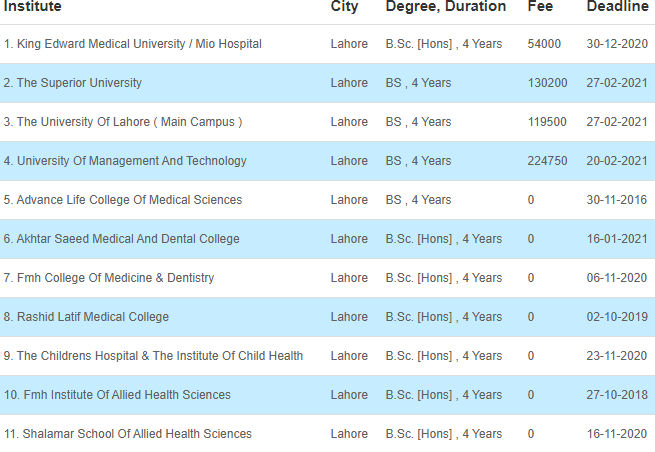655x452 pixels.
Task: Click fee 0 in Advance Life College row
Action: click(x=531, y=200)
